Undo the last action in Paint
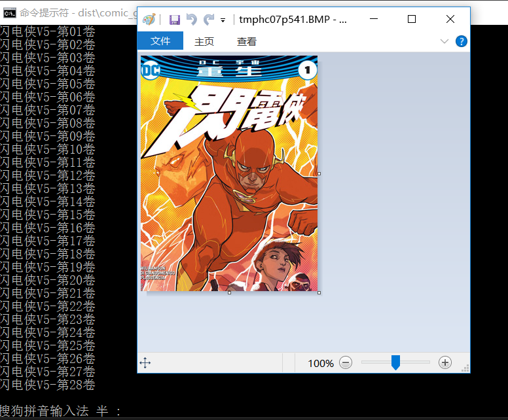 pos(192,20)
